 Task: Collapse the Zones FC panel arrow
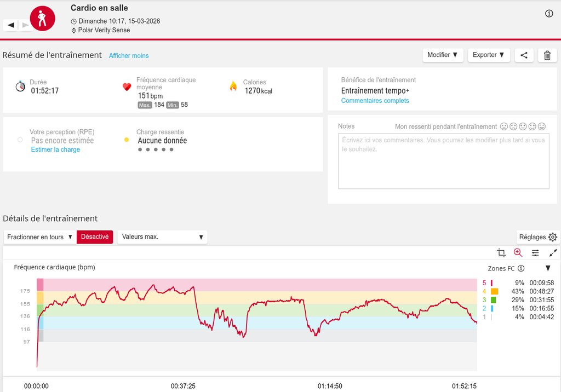[548, 268]
